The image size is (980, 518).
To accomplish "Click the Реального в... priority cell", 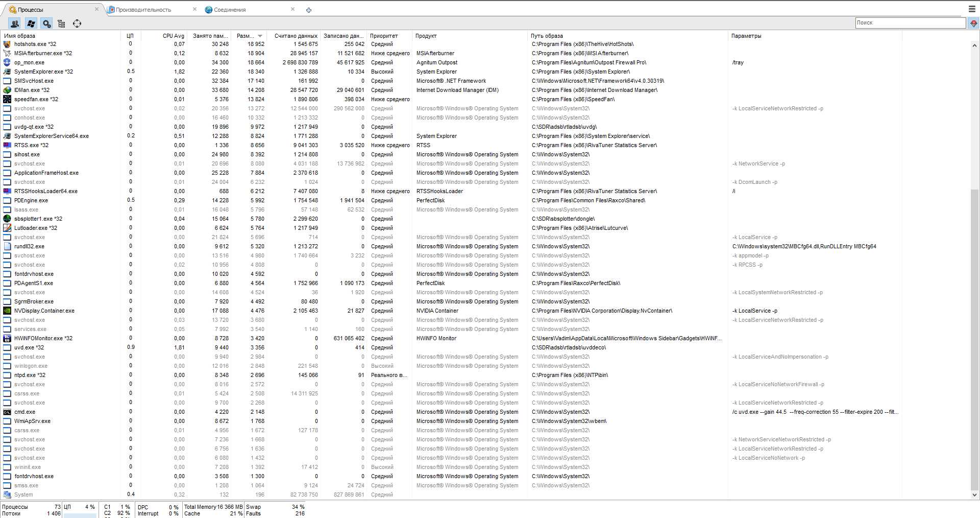I will (389, 375).
